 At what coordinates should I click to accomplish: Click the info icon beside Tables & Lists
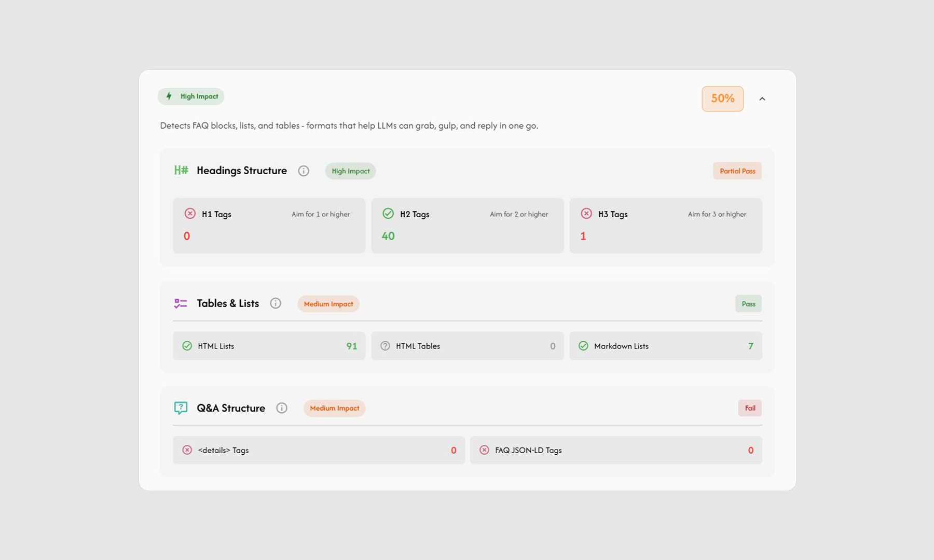pyautogui.click(x=276, y=303)
